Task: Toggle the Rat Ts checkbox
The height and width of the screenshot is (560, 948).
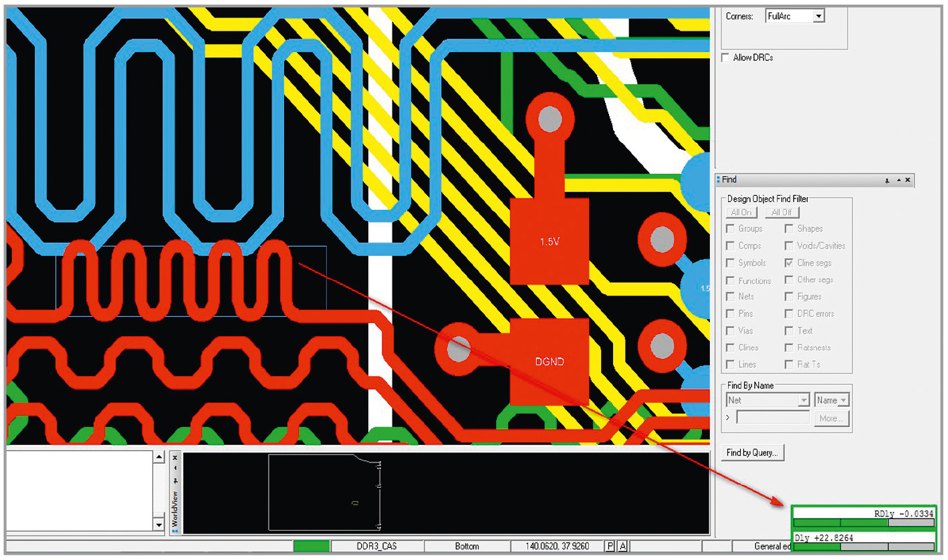Action: pyautogui.click(x=790, y=365)
